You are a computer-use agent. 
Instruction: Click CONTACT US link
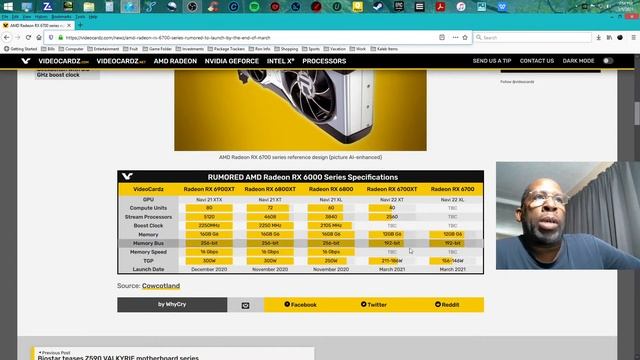(x=537, y=61)
